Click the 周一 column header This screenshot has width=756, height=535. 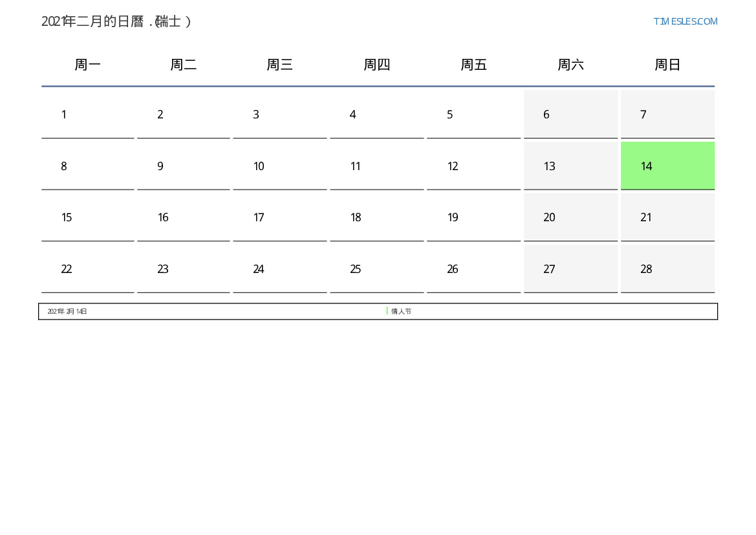pos(87,65)
